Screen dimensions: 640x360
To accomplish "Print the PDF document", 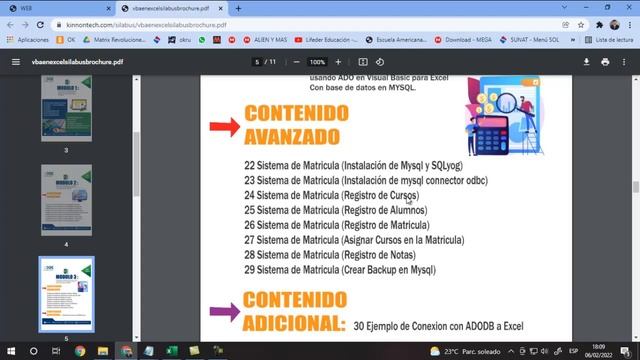I will pos(605,62).
